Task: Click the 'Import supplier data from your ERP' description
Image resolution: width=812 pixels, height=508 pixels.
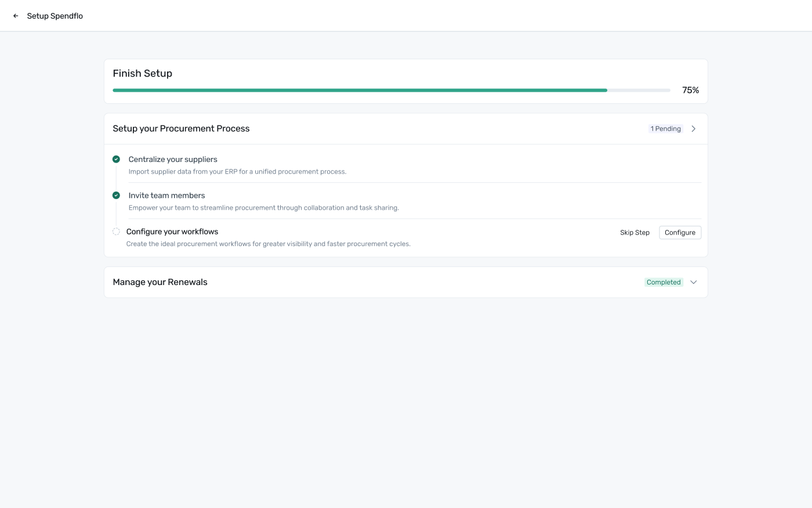Action: tap(237, 172)
